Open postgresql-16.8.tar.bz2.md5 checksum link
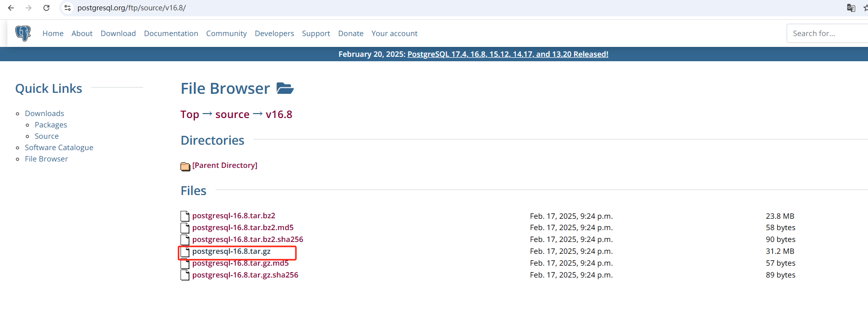 pos(243,228)
